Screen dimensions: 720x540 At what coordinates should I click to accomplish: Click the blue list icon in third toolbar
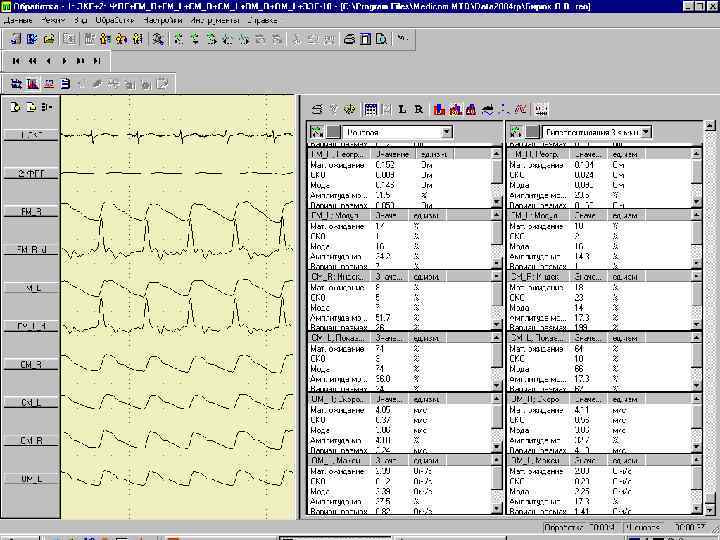[66, 84]
